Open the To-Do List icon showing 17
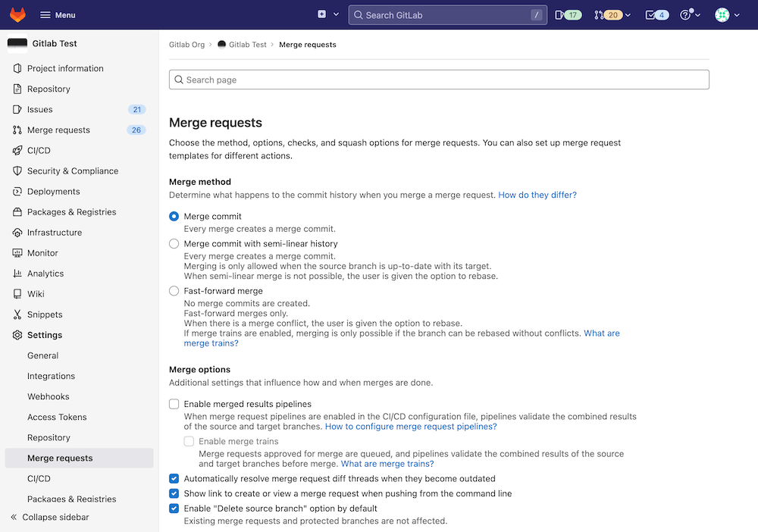 pos(567,14)
